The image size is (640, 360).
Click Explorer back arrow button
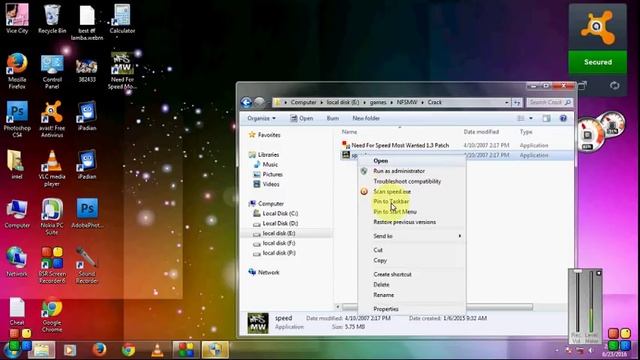click(246, 102)
